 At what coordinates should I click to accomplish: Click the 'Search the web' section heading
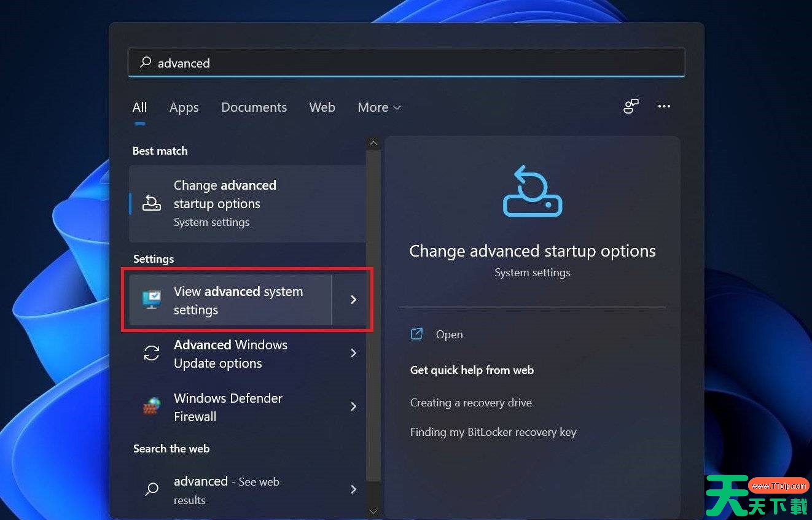click(x=171, y=449)
